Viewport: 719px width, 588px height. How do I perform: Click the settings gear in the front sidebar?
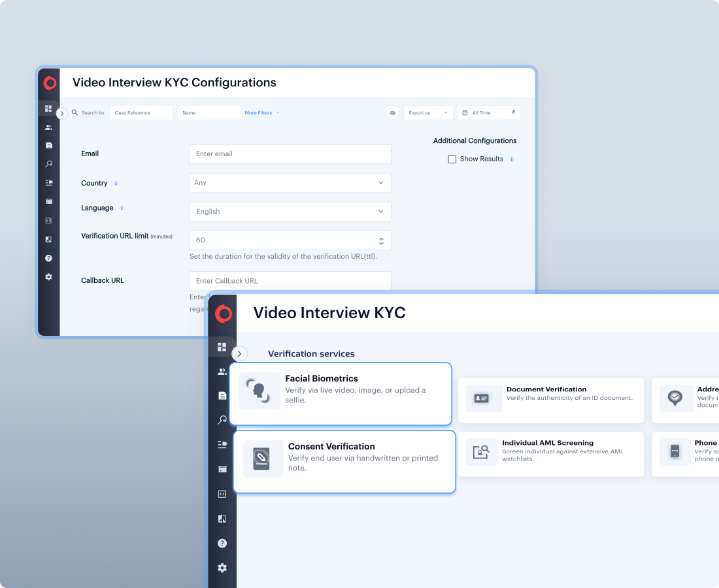point(222,568)
